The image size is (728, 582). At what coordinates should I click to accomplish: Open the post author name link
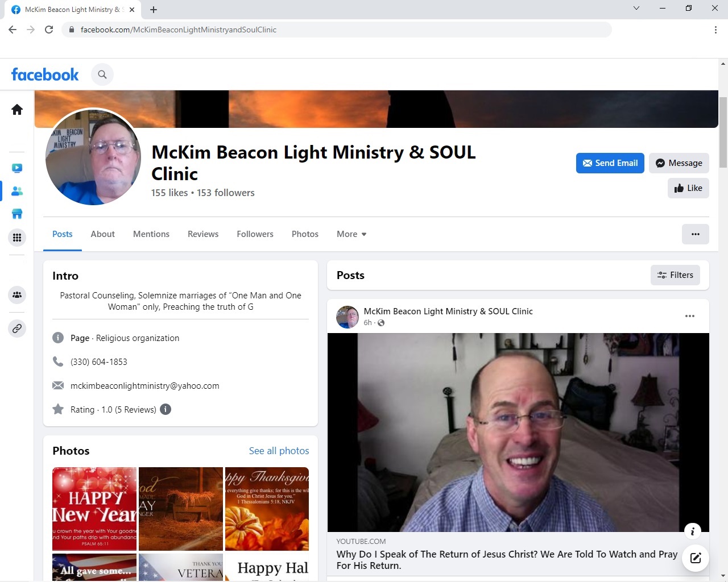click(x=448, y=311)
